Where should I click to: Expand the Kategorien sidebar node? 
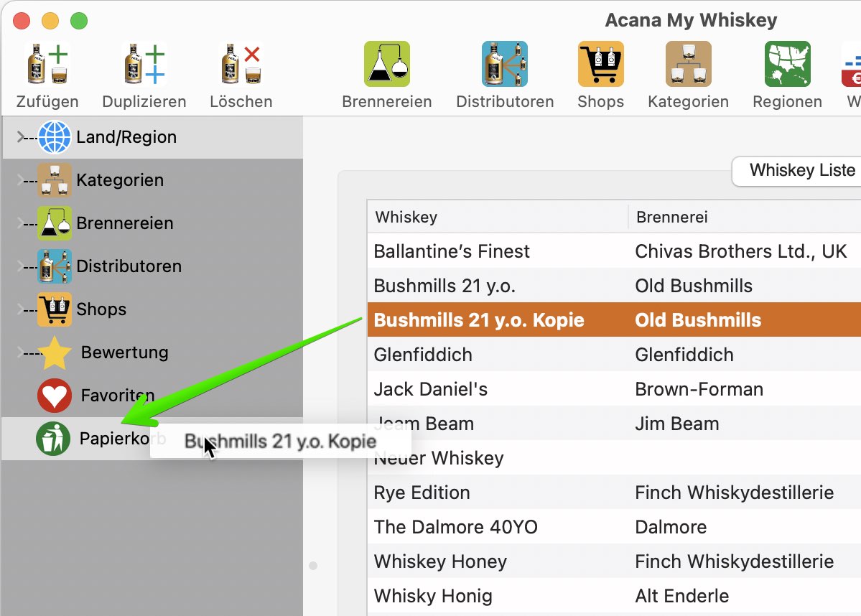click(x=21, y=180)
